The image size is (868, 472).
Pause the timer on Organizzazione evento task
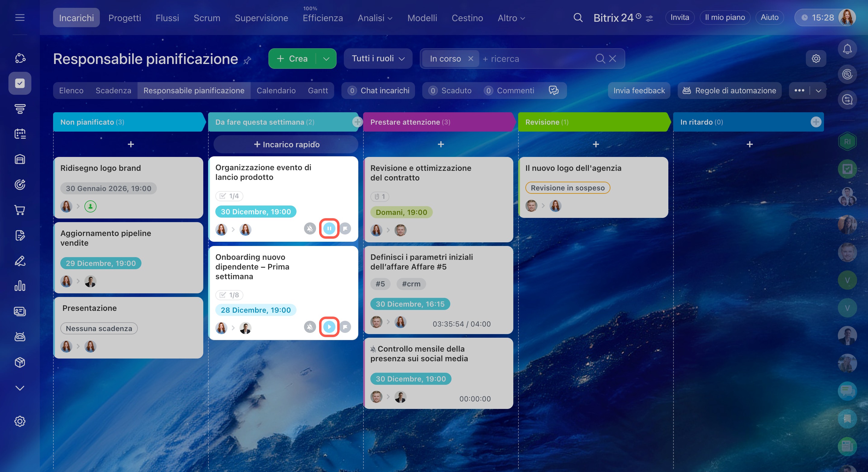tap(329, 228)
